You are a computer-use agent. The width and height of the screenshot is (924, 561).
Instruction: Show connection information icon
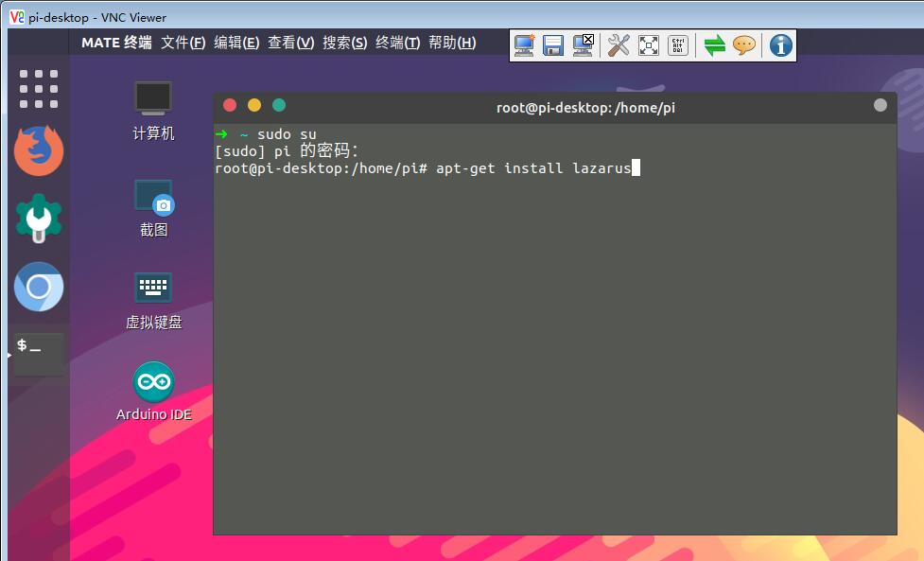click(x=780, y=45)
